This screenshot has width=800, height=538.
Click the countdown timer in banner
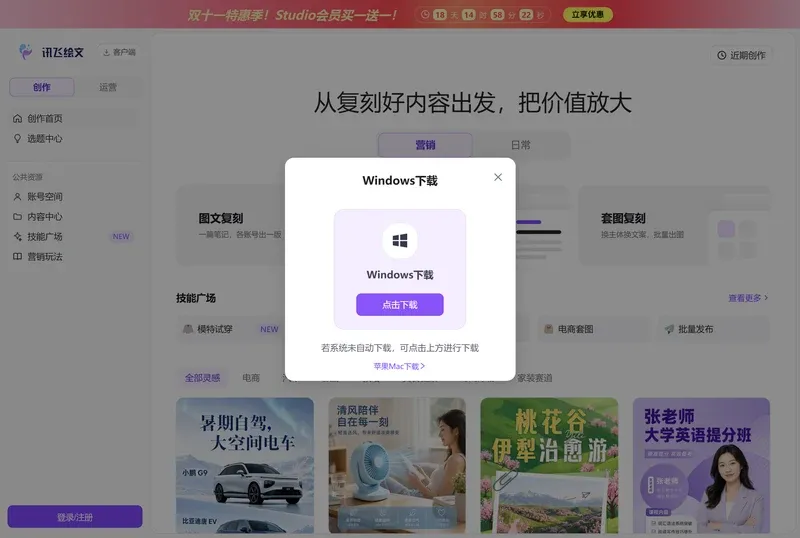(483, 15)
